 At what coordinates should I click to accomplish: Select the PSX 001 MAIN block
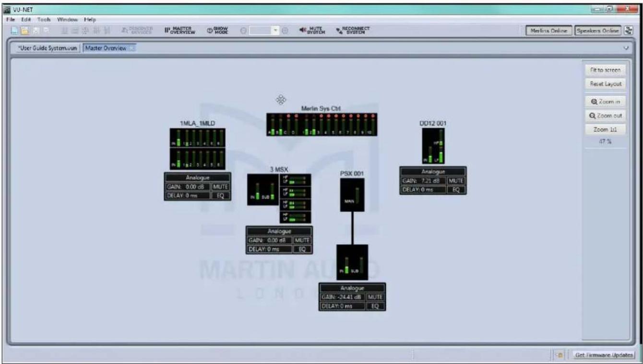pos(352,195)
